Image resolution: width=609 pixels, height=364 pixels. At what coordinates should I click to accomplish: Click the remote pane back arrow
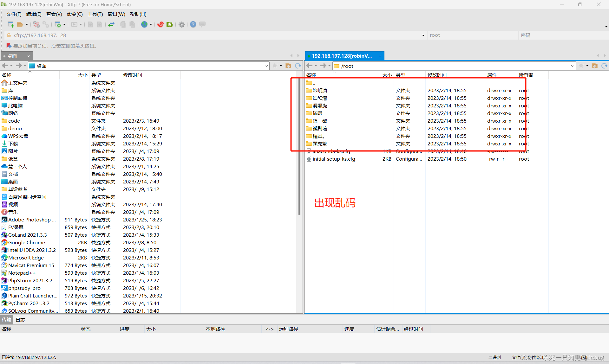point(310,66)
